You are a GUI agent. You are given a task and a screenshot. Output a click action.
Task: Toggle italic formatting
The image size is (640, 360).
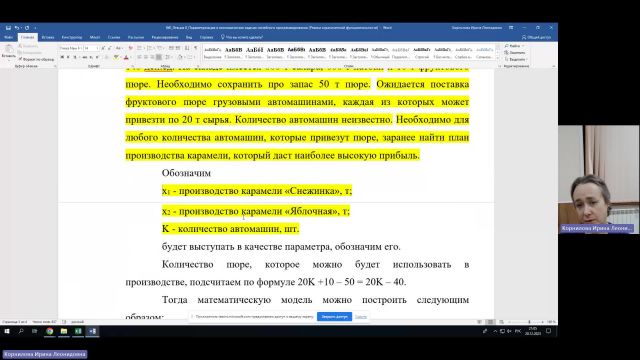pos(68,57)
